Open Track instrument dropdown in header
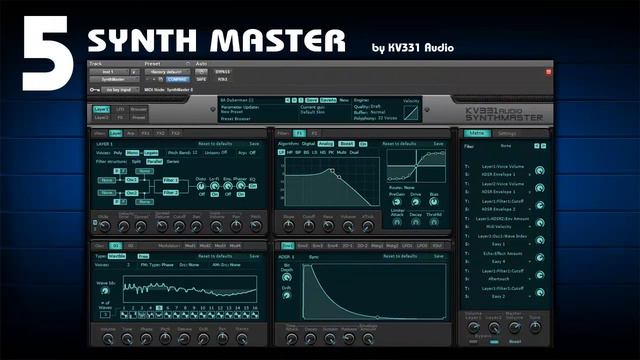 pyautogui.click(x=109, y=71)
